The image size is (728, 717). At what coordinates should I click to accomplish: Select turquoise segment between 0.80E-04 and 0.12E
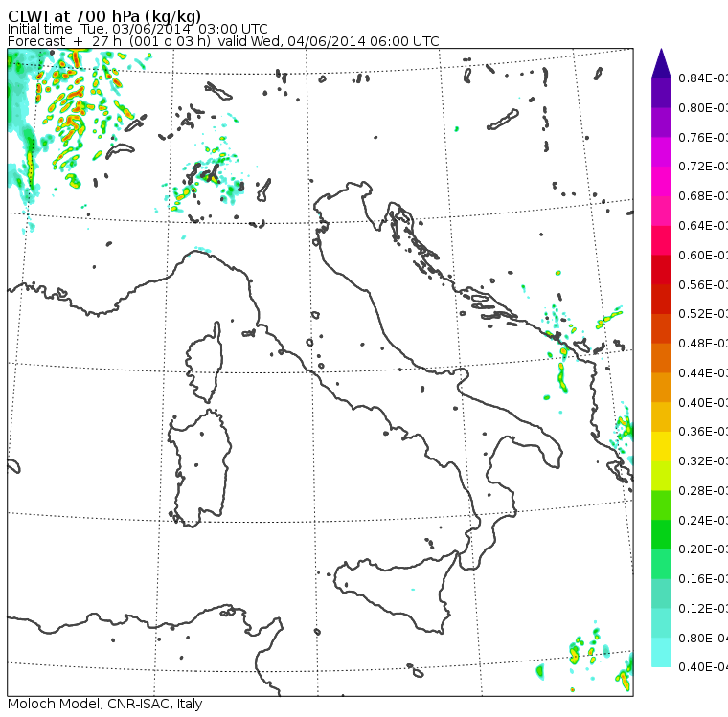tap(661, 623)
